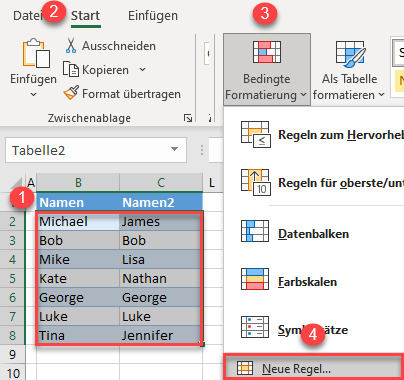
Task: Select column A header
Action: point(31,182)
